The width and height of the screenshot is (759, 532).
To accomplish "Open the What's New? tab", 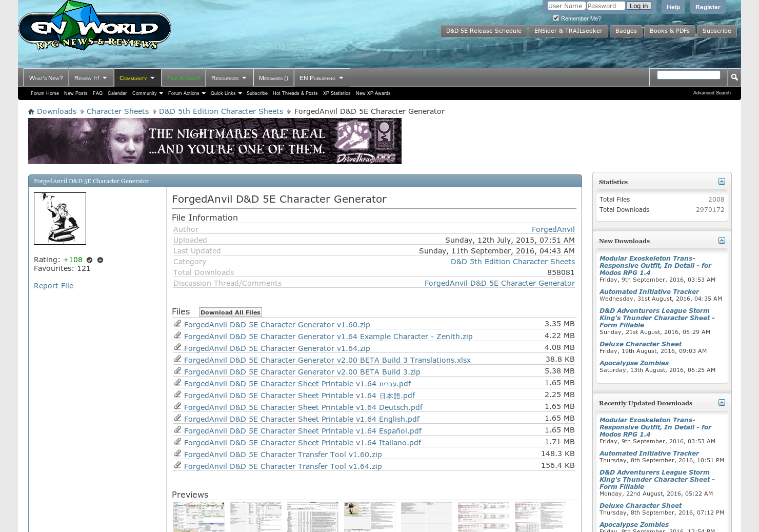I will 46,78.
